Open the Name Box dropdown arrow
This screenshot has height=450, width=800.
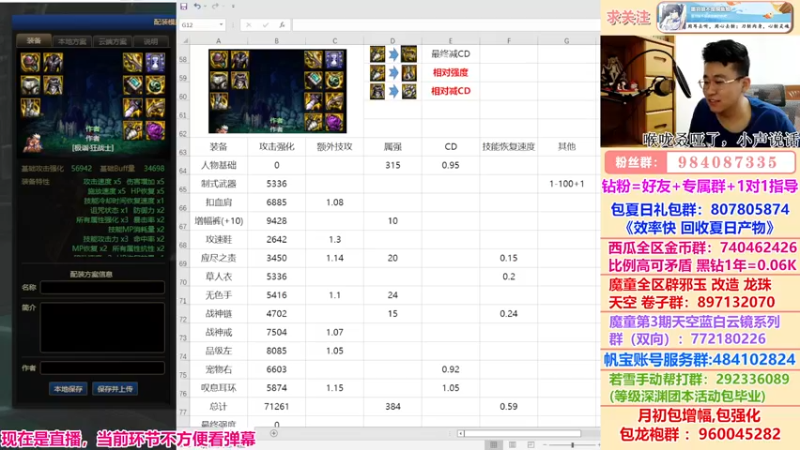221,24
